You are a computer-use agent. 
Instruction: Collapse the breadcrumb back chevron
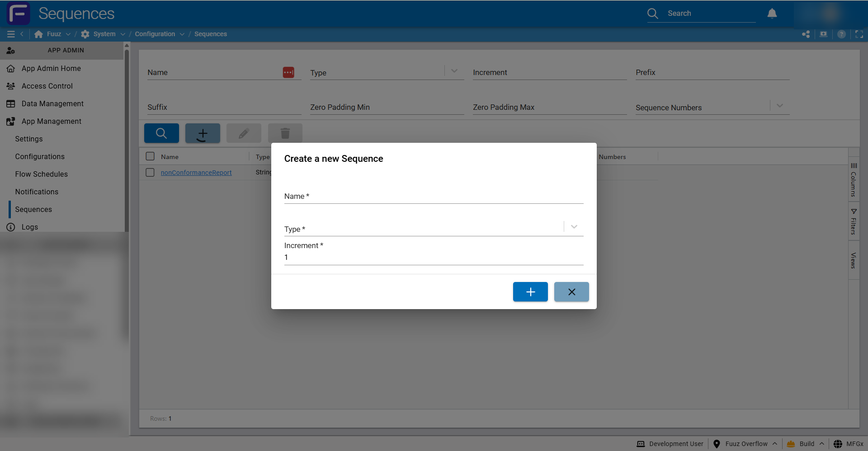(22, 34)
